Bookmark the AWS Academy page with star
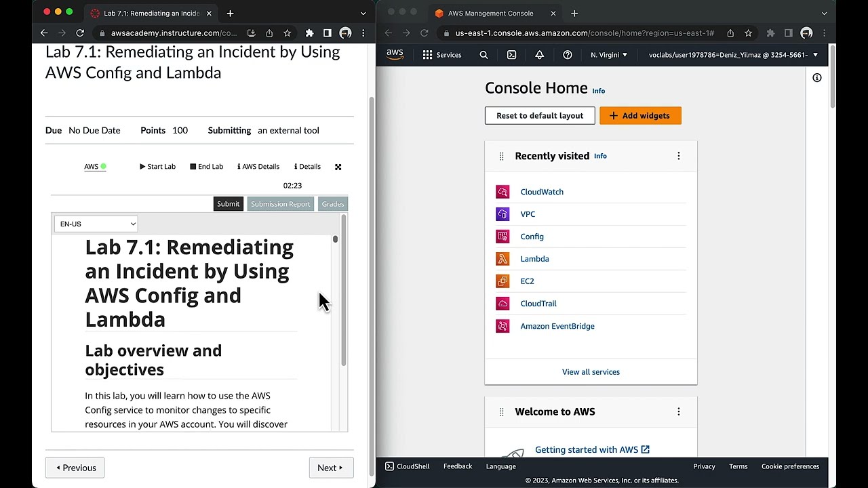 pyautogui.click(x=288, y=33)
